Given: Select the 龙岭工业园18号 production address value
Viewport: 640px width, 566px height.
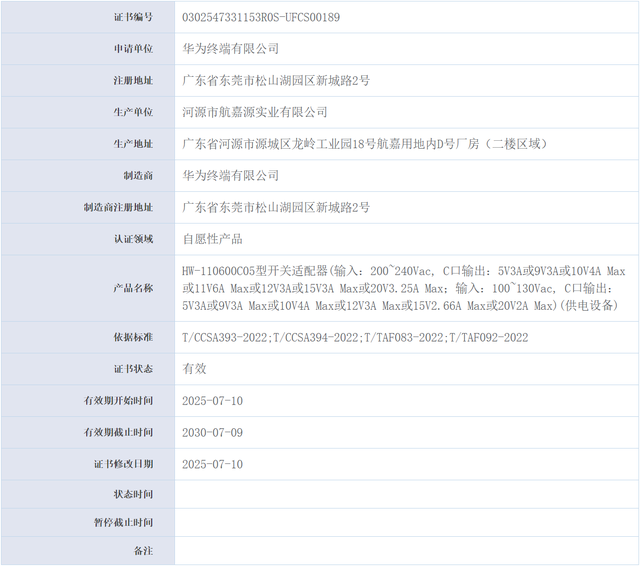Looking at the screenshot, I should tap(365, 144).
